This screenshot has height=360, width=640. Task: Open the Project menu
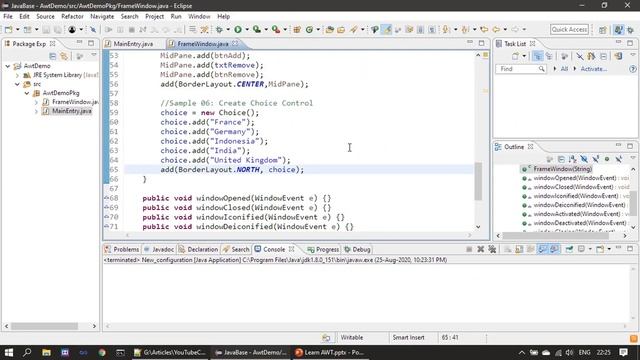pyautogui.click(x=154, y=16)
